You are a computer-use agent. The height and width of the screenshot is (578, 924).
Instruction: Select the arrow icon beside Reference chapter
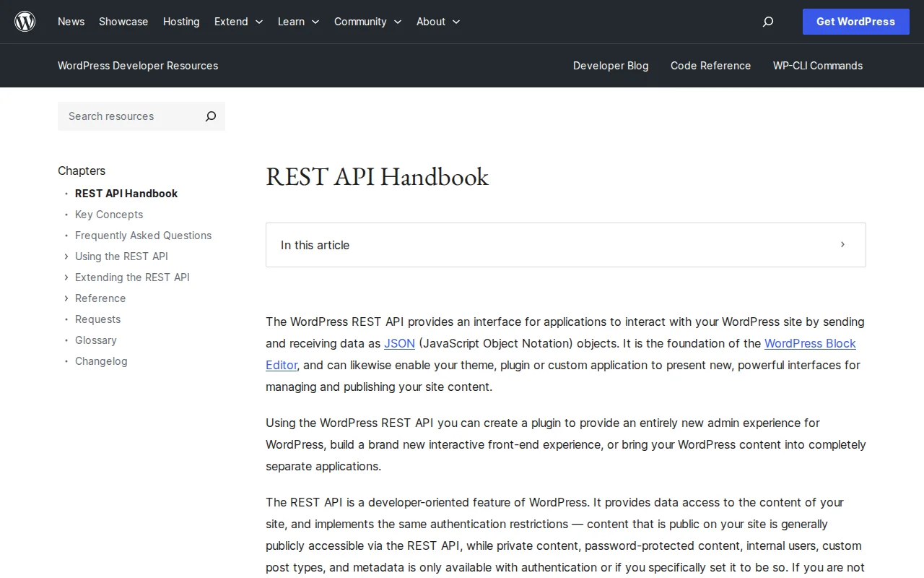66,298
